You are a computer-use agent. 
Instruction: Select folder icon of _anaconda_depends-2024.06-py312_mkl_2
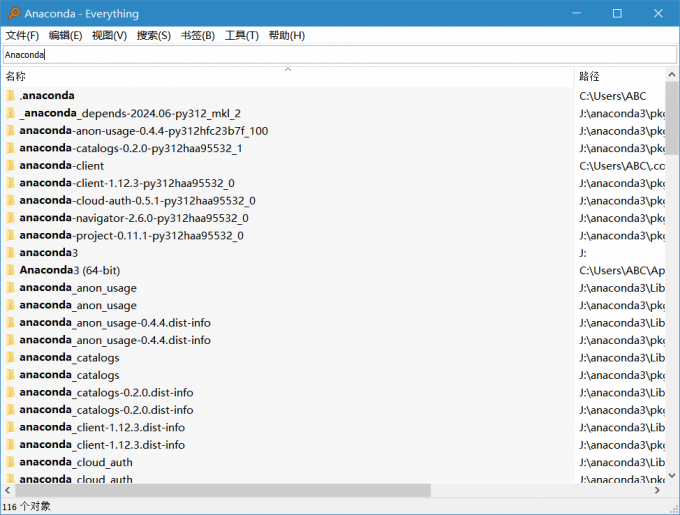(x=11, y=113)
